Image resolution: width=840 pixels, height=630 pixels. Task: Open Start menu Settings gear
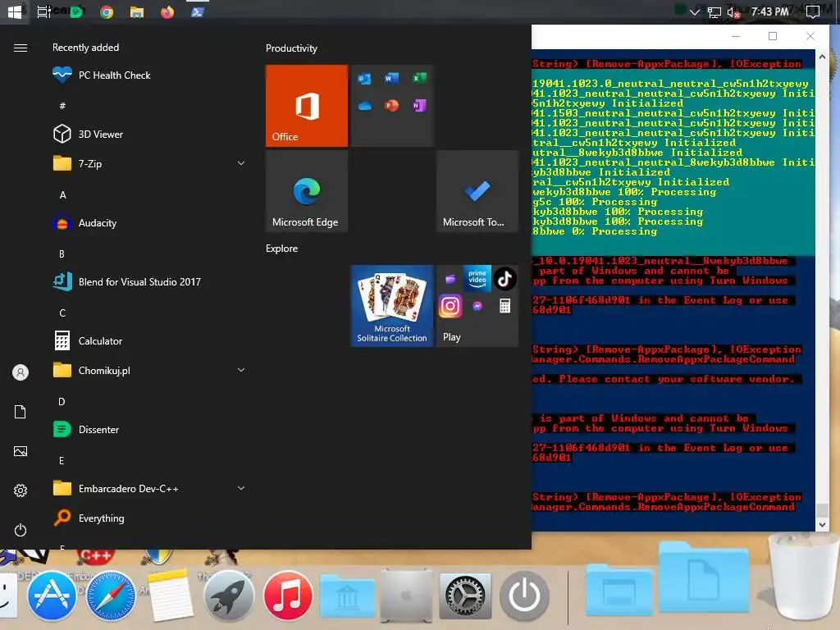[21, 491]
